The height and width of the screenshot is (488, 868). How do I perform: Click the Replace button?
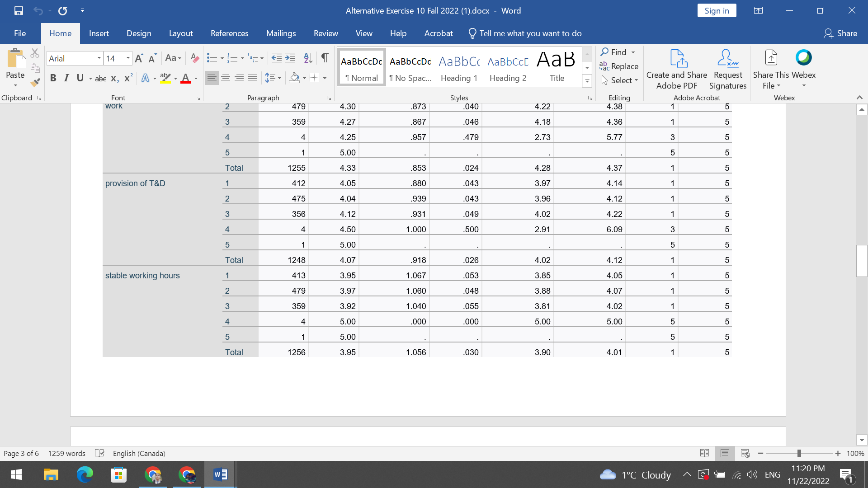pyautogui.click(x=619, y=66)
